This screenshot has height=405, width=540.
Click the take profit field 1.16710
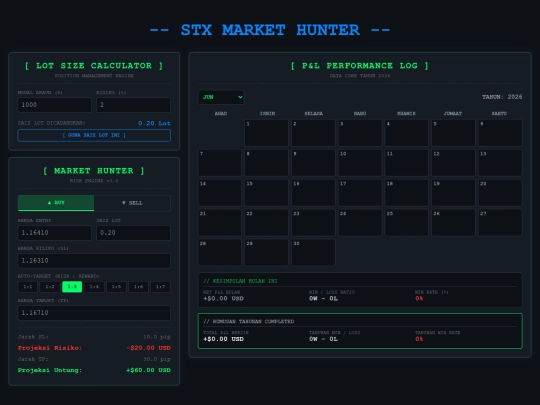(94, 313)
